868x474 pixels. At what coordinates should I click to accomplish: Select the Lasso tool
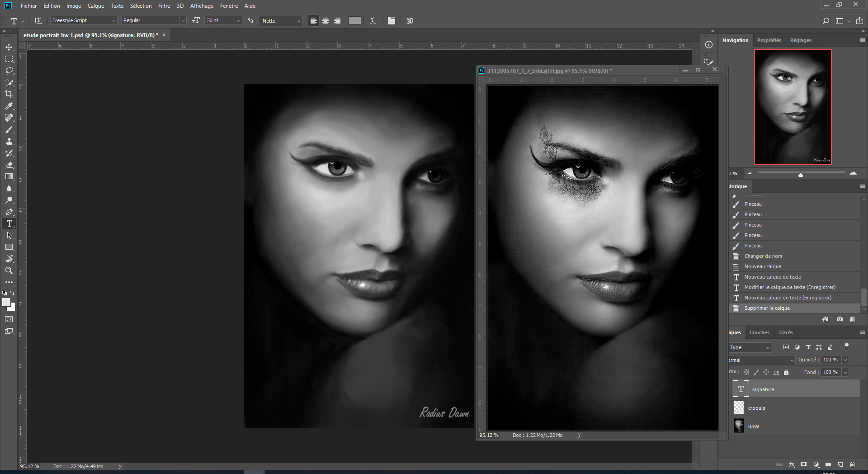pos(9,71)
